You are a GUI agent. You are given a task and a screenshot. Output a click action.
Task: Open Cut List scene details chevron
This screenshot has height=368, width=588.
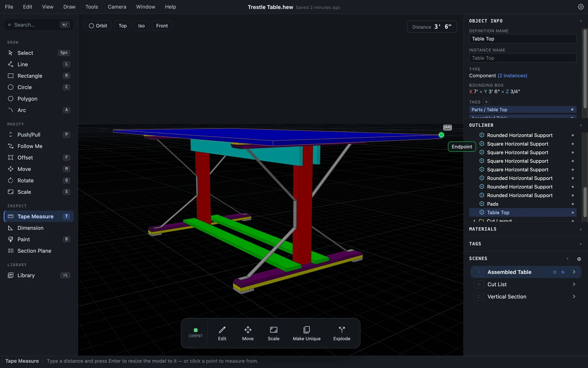point(574,284)
